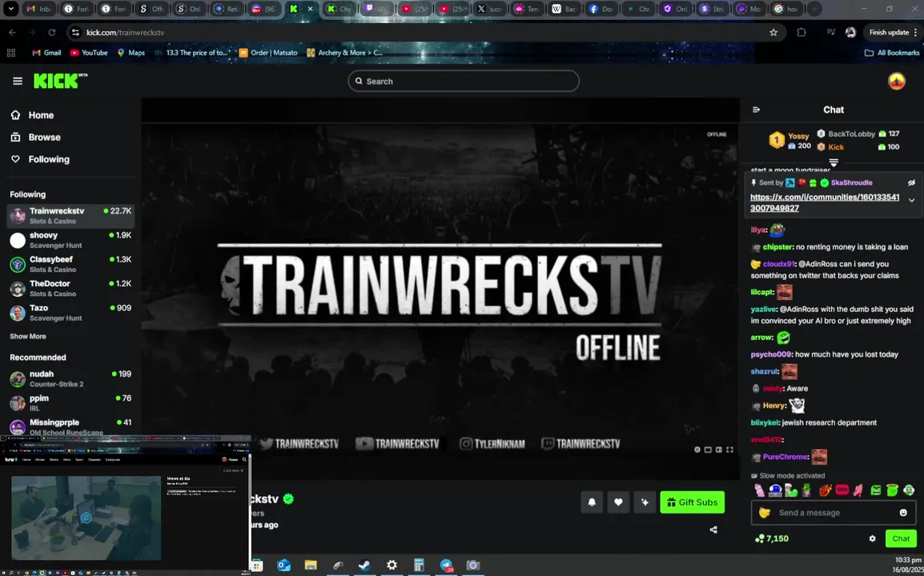Open the YouTube bookmark
Image resolution: width=924 pixels, height=576 pixels.
tap(89, 53)
